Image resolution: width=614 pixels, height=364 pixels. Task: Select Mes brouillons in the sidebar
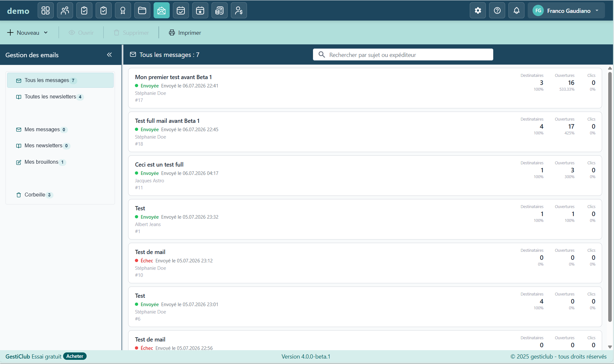(60, 162)
